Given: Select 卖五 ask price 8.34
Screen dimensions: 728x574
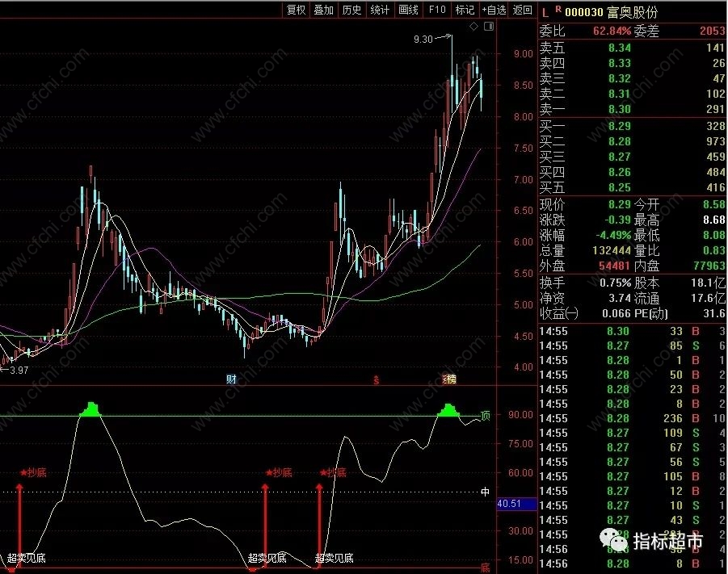Looking at the screenshot, I should [x=620, y=48].
